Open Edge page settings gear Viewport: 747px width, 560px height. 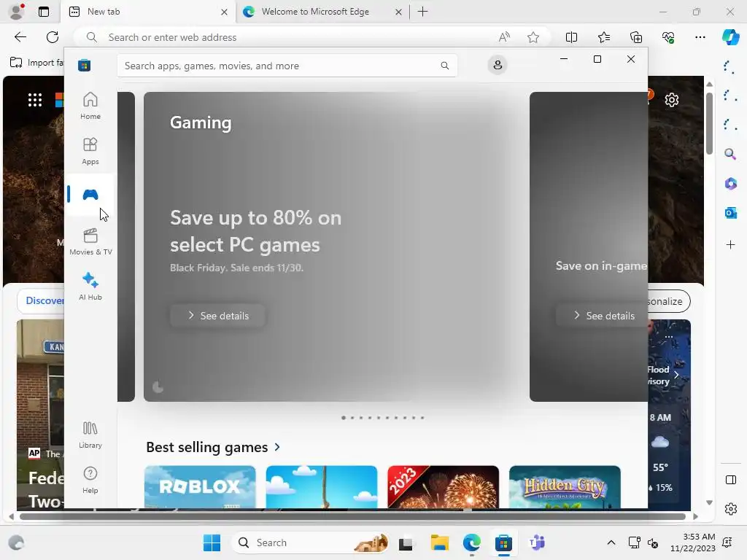coord(672,100)
